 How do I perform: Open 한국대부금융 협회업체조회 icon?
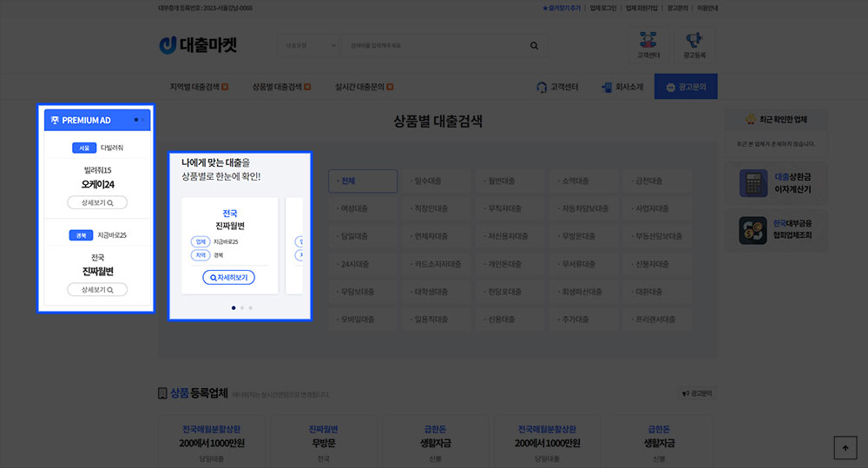[752, 230]
